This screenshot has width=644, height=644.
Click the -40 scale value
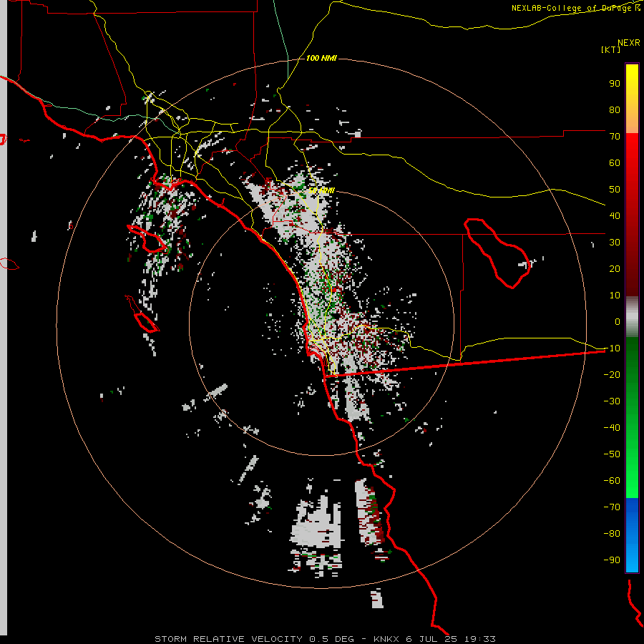pyautogui.click(x=612, y=428)
